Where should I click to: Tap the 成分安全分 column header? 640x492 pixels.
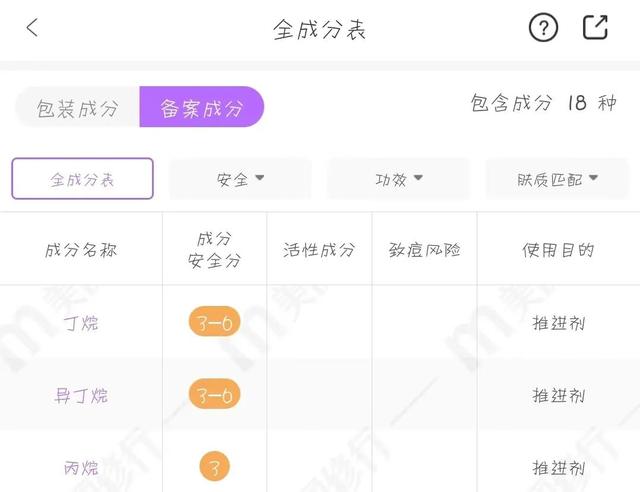coord(214,249)
